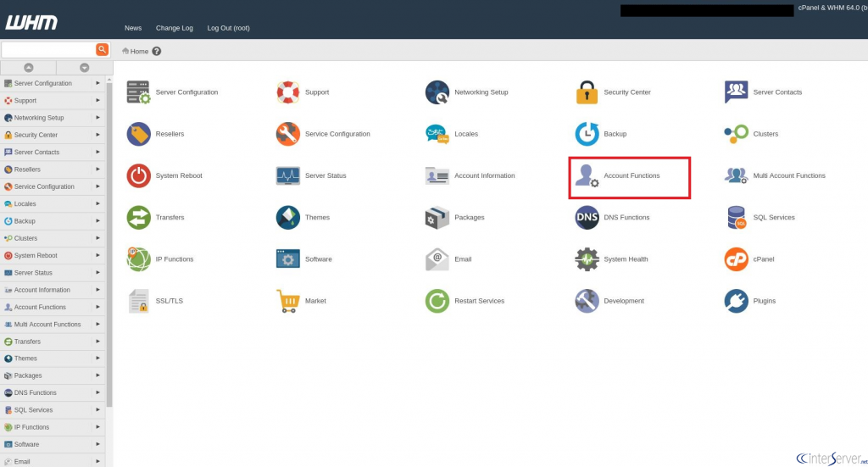Open Plugins plug icon in main grid
Viewport: 868px width, 467px height.
click(x=737, y=301)
